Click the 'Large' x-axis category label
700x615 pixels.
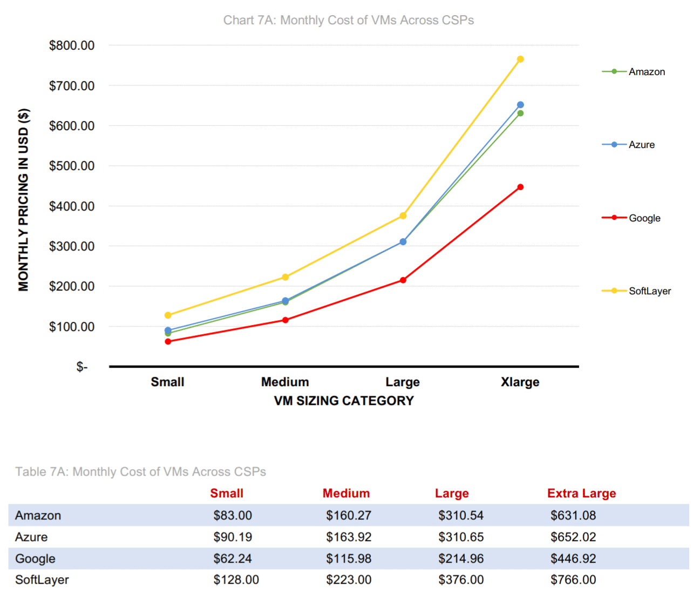tap(403, 382)
